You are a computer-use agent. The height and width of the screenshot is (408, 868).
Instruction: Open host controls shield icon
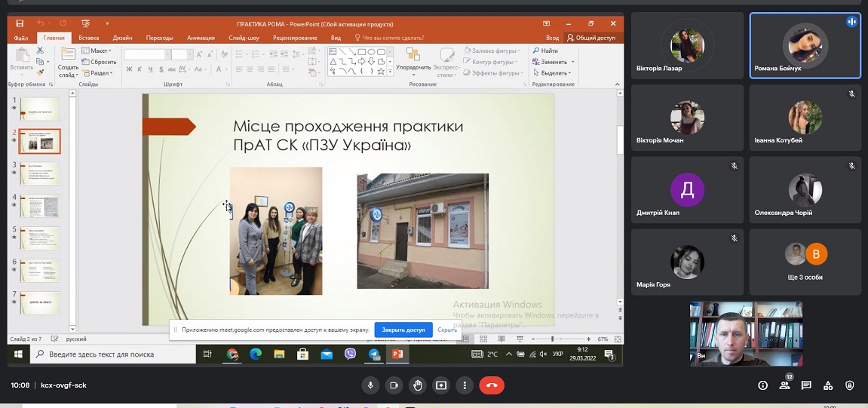850,385
